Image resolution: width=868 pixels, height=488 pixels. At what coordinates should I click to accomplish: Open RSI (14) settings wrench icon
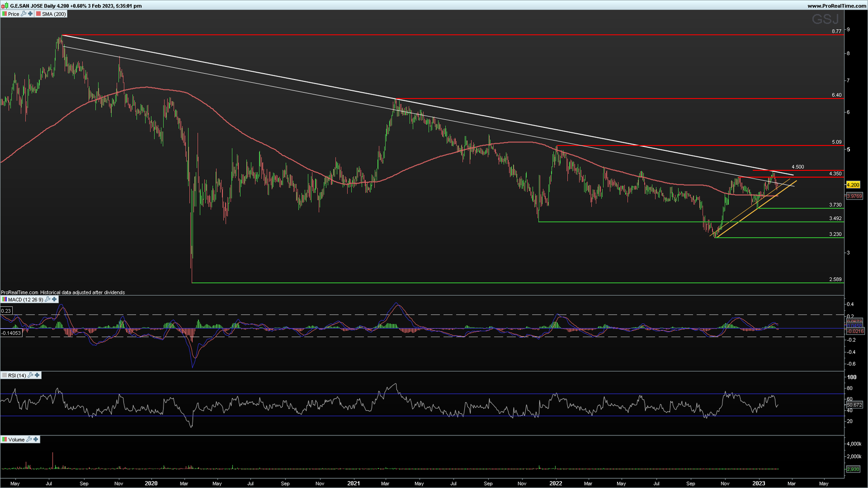31,375
